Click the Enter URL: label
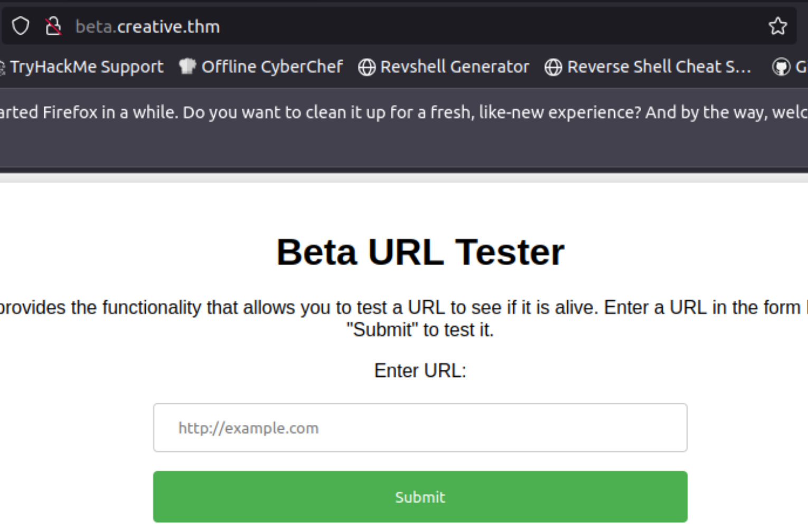 (420, 370)
